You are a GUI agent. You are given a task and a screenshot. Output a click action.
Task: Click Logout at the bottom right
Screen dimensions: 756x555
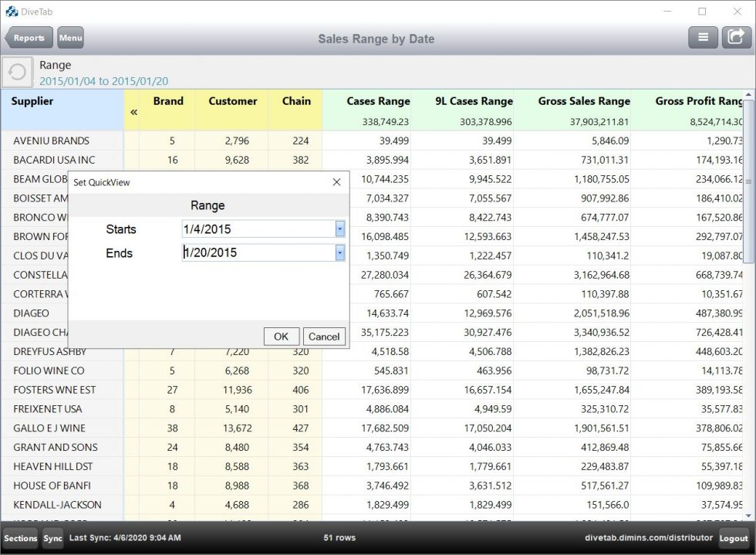pyautogui.click(x=732, y=538)
